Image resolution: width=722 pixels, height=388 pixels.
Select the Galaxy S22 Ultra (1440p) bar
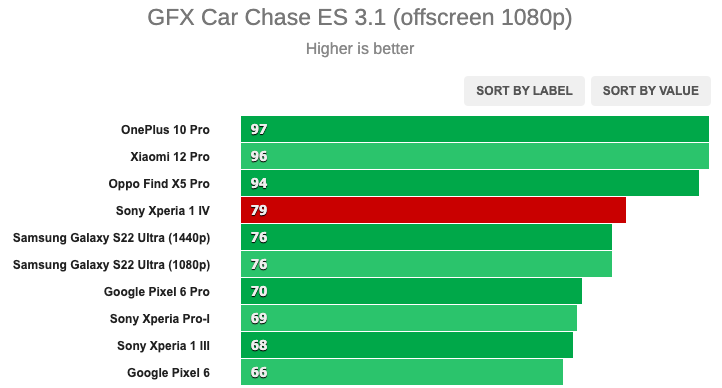[426, 237]
